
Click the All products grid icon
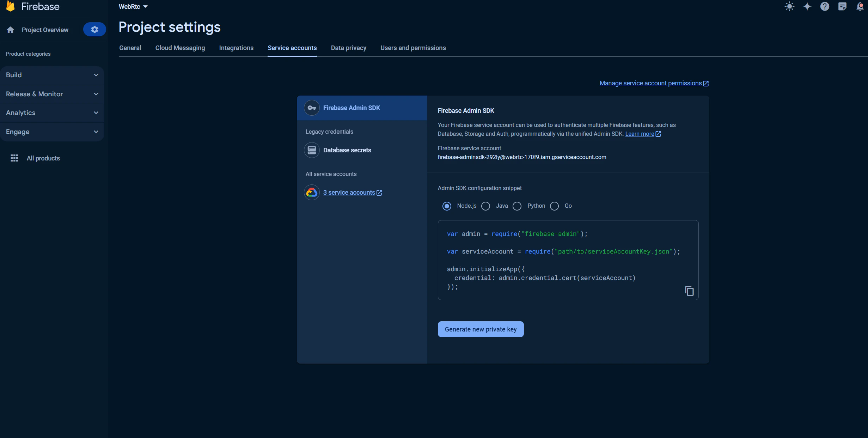pyautogui.click(x=14, y=158)
